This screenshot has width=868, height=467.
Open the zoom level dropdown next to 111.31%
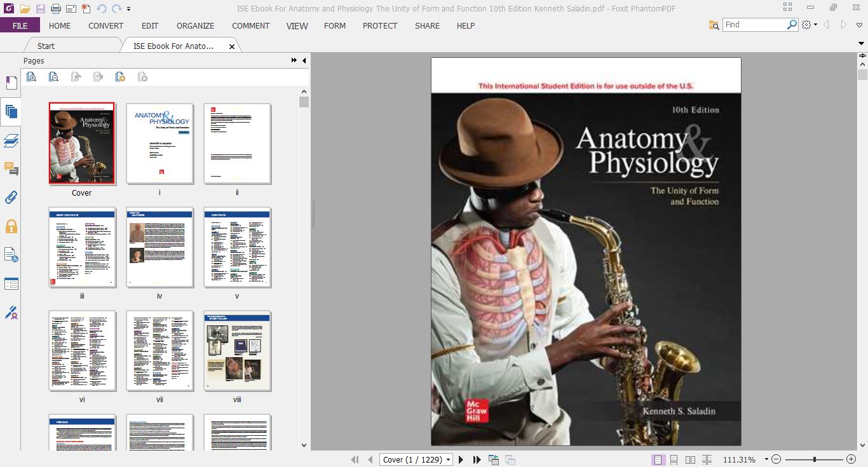coord(766,459)
